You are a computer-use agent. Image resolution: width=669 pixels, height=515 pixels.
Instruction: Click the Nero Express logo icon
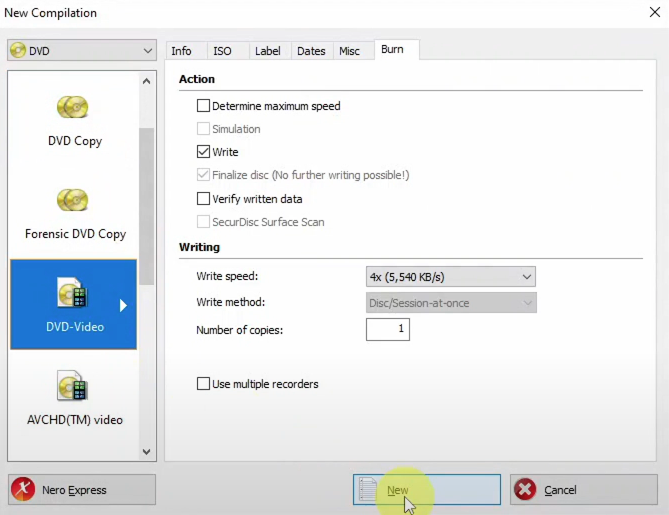pyautogui.click(x=24, y=490)
